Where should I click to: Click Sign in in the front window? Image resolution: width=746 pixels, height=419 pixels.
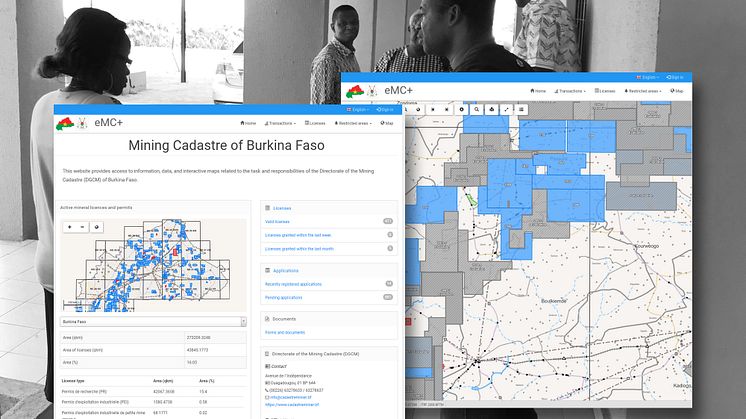pyautogui.click(x=386, y=108)
